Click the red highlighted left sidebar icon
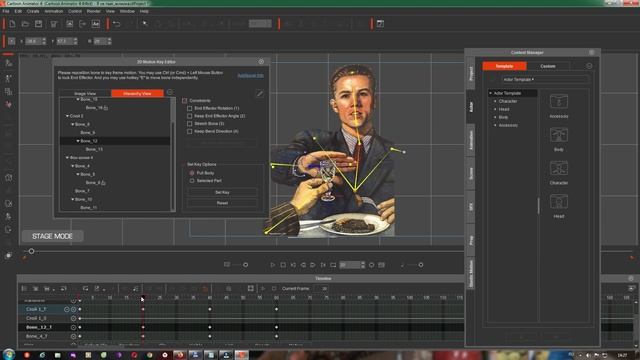Image resolution: width=640 pixels, height=360 pixels. [x=8, y=104]
